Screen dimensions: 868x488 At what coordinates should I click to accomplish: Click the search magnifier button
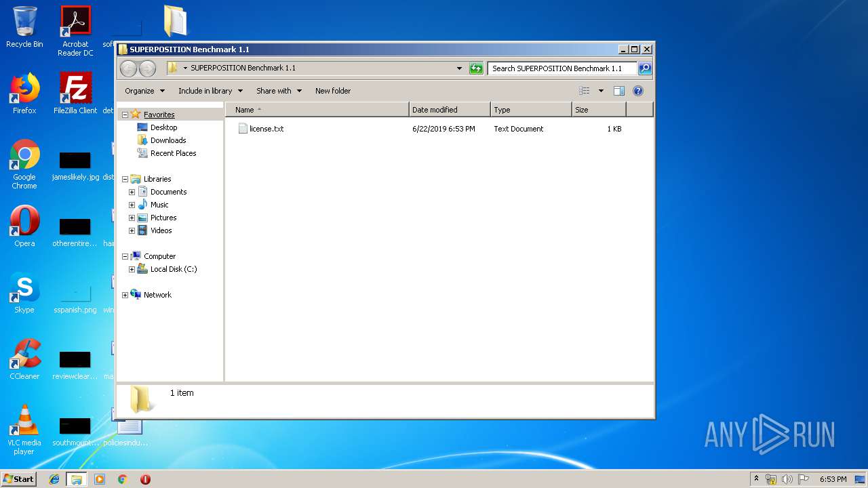(645, 68)
